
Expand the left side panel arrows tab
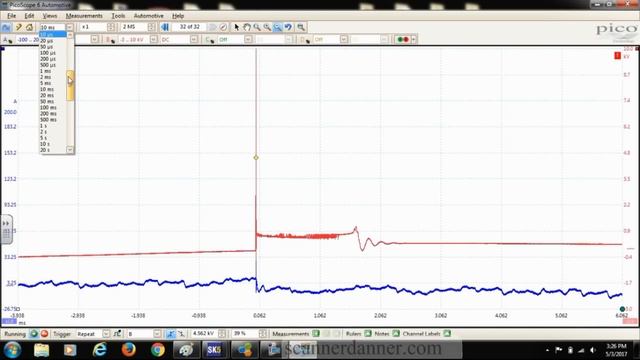[6, 230]
